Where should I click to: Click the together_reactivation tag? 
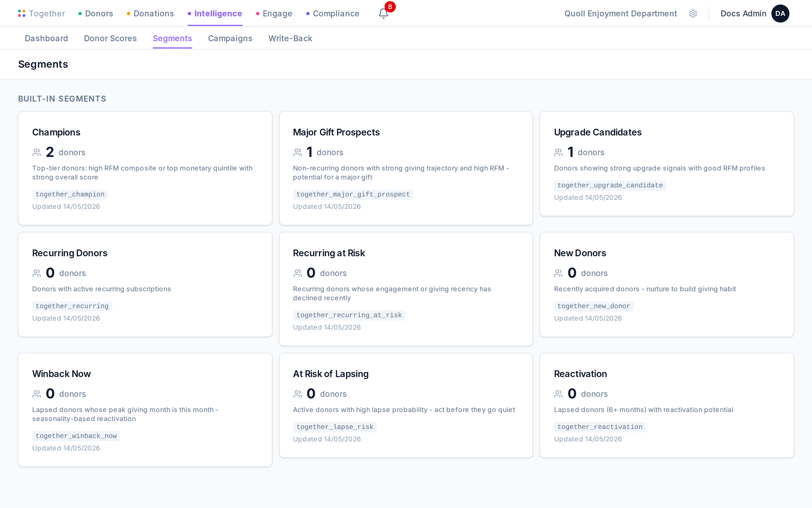[x=600, y=427]
